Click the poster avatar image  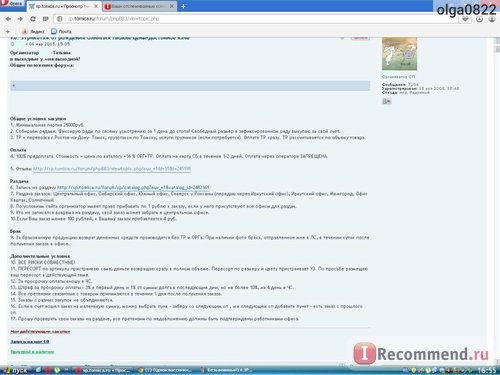coord(399,54)
